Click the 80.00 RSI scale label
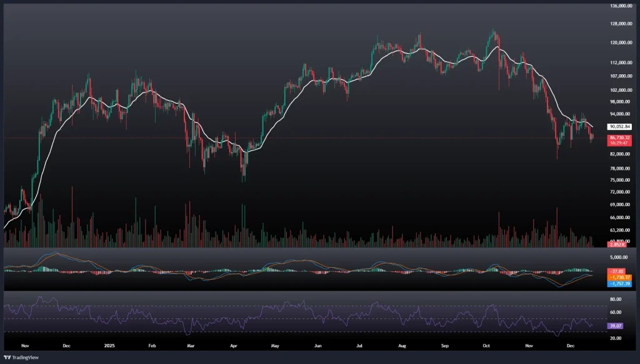Image resolution: width=640 pixels, height=364 pixels. click(615, 299)
